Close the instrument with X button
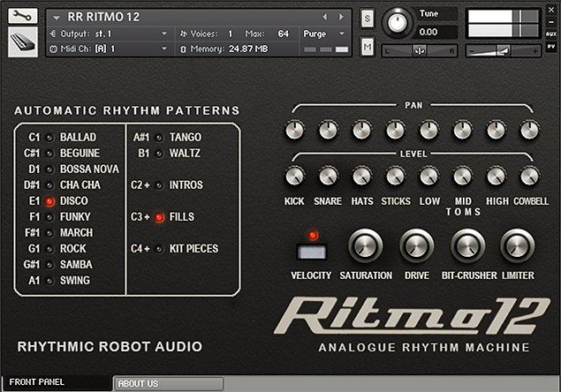 [x=551, y=10]
